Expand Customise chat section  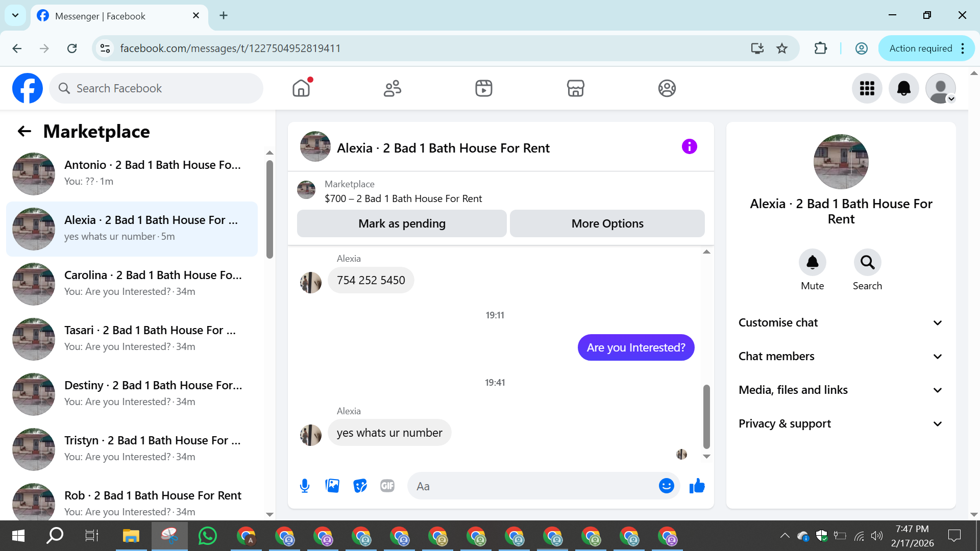(841, 322)
